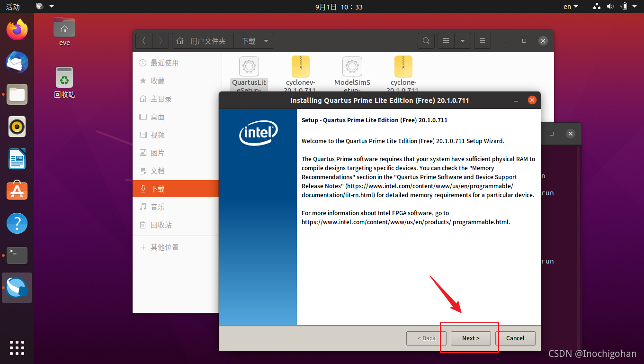
Task: Open the application menu beside 活动
Action: (x=45, y=7)
